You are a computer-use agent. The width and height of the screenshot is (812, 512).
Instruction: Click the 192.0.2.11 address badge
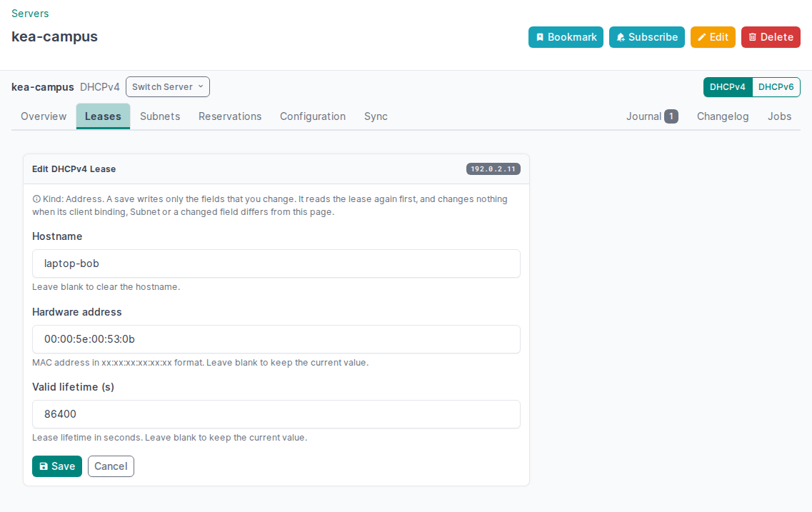coord(493,169)
